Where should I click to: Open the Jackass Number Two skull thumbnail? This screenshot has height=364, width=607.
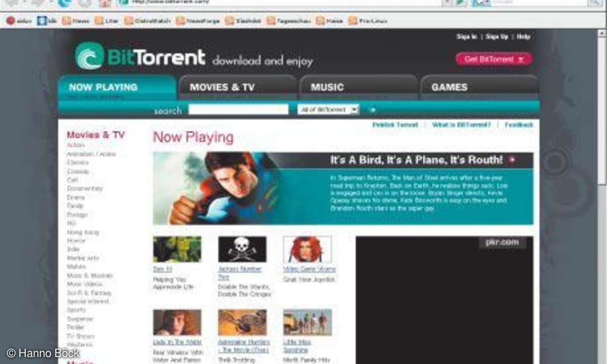coord(242,249)
